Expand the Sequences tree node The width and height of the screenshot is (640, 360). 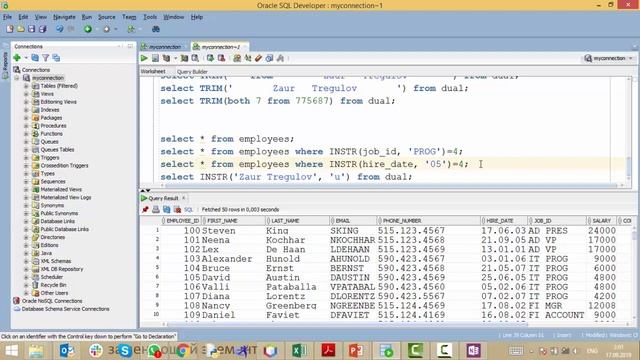pyautogui.click(x=26, y=182)
